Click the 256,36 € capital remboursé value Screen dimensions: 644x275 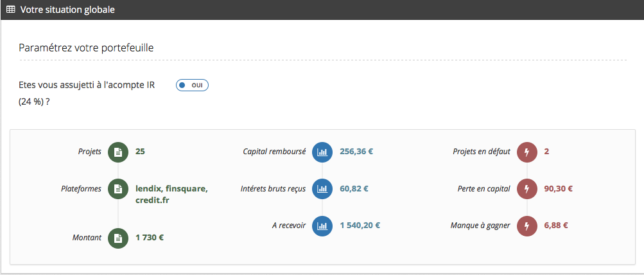point(356,152)
